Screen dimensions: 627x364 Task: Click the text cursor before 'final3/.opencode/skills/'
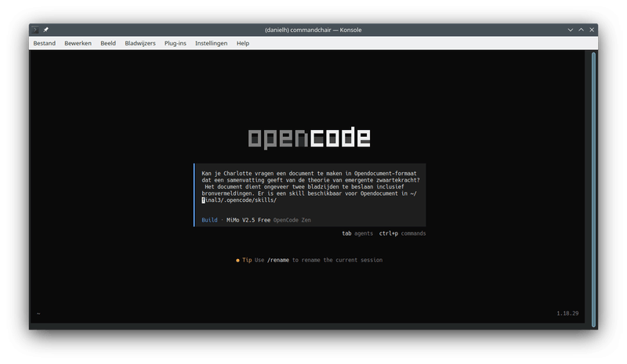coord(203,200)
